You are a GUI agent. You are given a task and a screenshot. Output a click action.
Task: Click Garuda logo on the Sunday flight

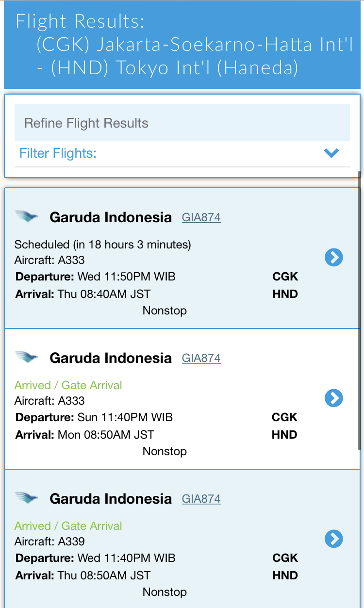pos(26,357)
